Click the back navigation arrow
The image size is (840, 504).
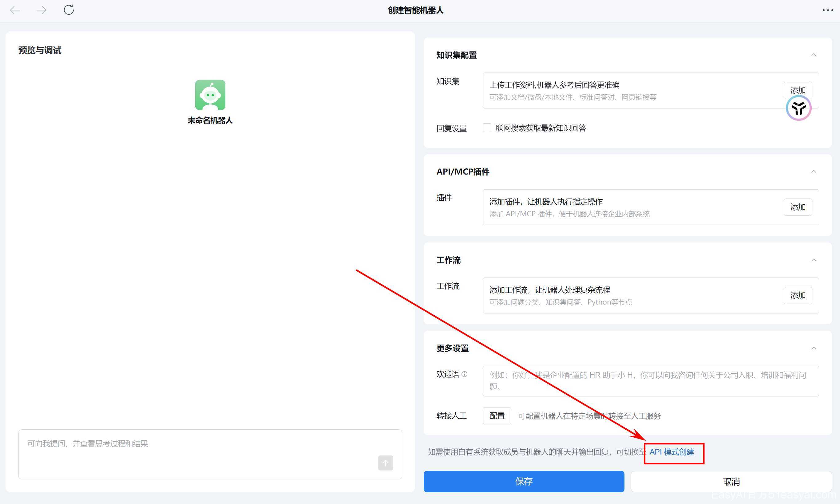15,10
